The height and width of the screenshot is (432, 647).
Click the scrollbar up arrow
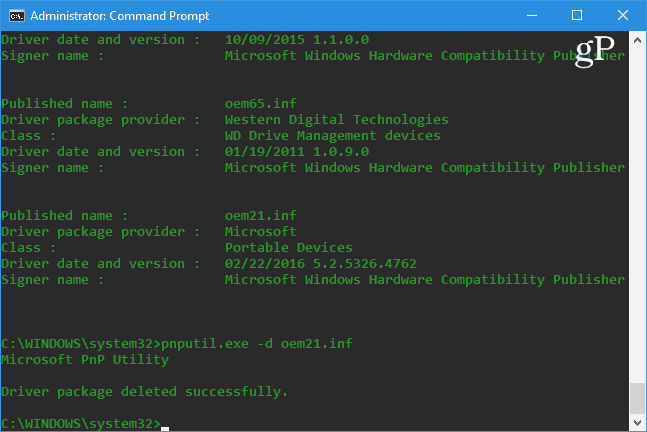638,40
